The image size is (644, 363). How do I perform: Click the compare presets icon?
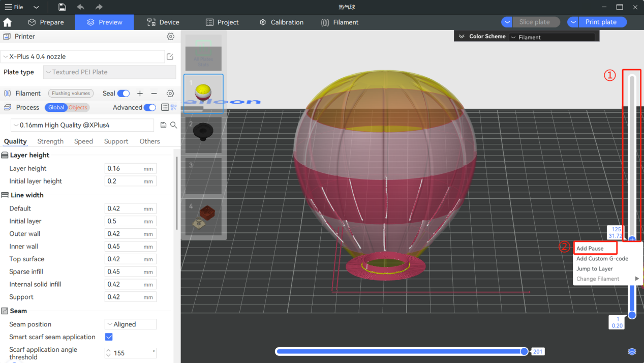tap(174, 107)
